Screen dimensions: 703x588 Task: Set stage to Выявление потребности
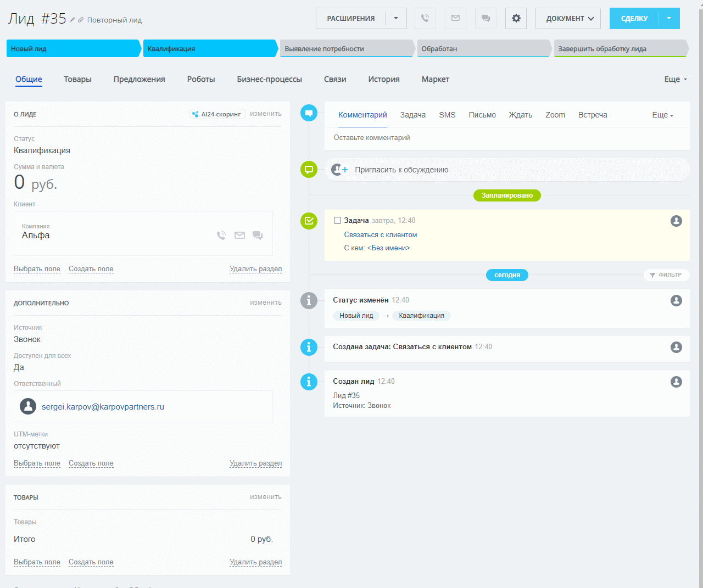[346, 48]
